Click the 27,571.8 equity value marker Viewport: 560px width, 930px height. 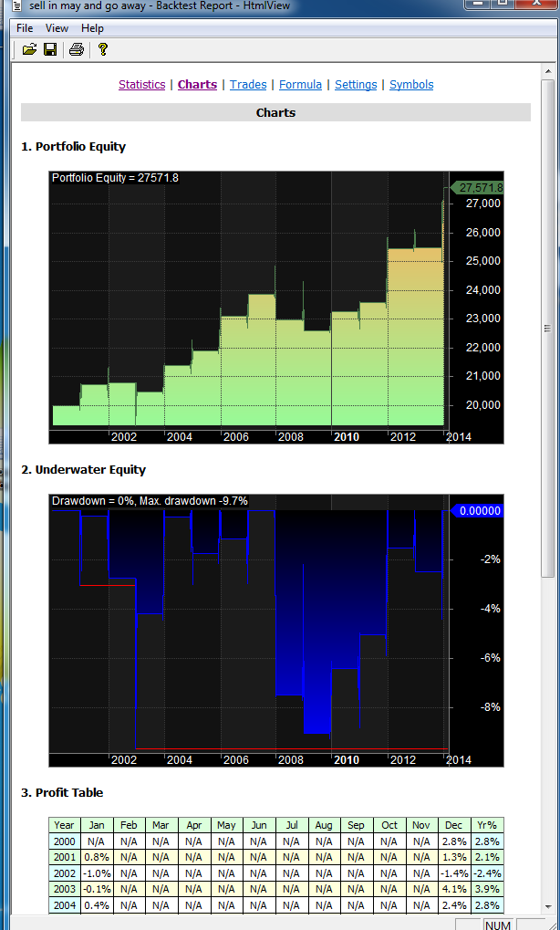pos(478,187)
